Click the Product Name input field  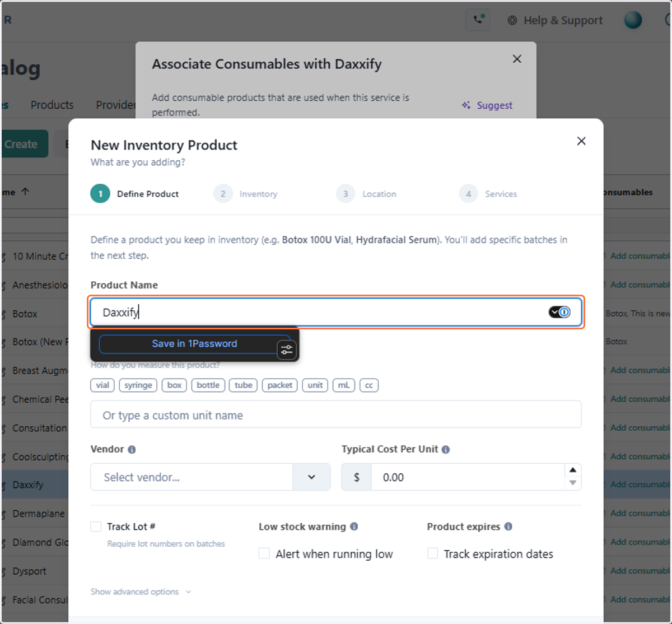click(336, 312)
